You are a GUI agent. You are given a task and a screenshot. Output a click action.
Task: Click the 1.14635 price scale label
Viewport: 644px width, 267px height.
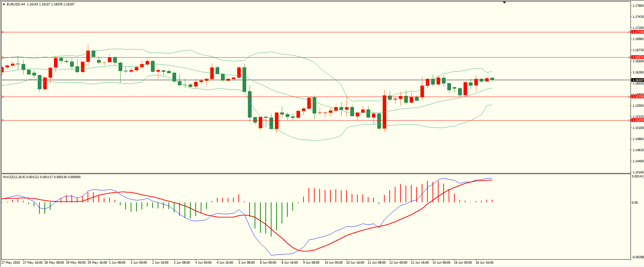point(638,150)
